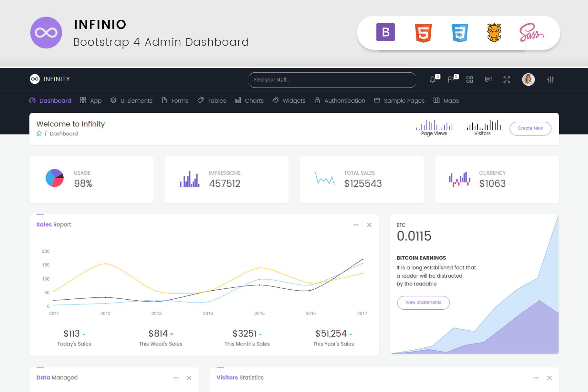Toggle fullscreen mode icon
Screen dimensions: 588x392
(x=507, y=80)
